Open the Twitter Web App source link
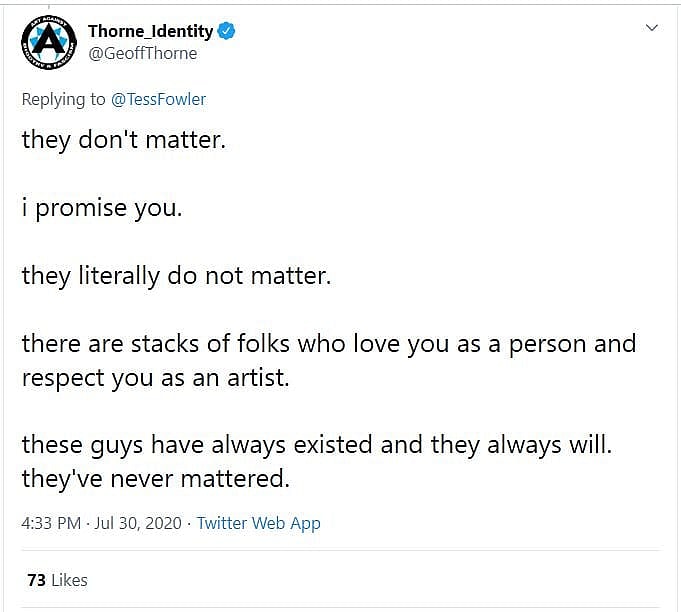 [x=258, y=523]
